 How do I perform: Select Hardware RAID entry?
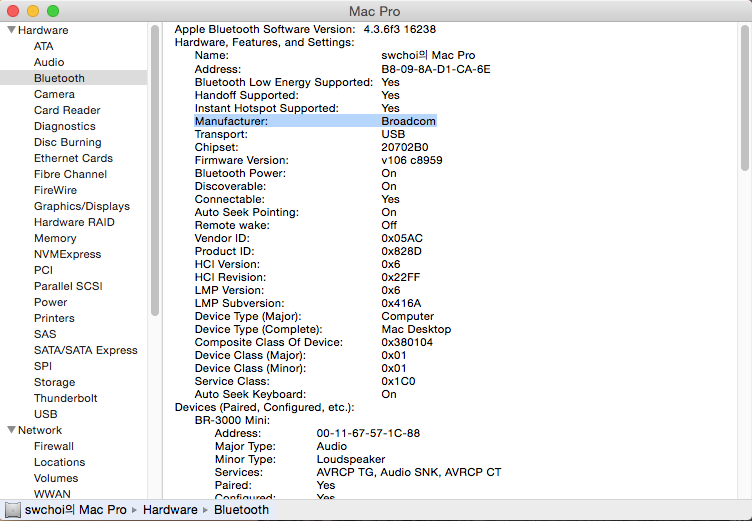tap(74, 222)
